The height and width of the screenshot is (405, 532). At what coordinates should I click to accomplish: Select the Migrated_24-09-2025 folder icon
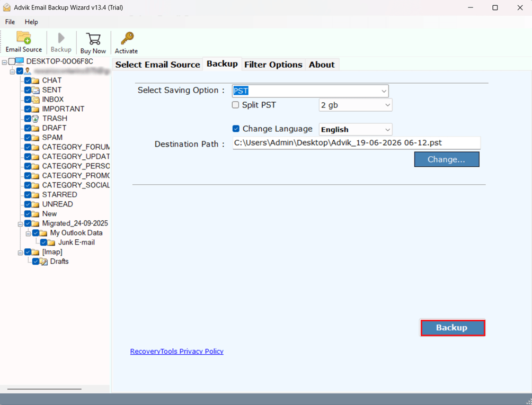[x=36, y=223]
